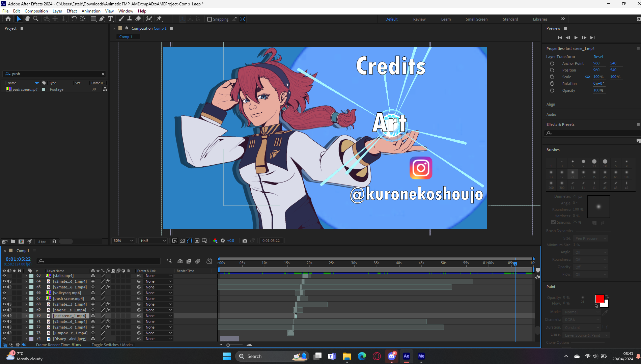This screenshot has height=364, width=641.
Task: Open workspace overflow chevron menu
Action: [x=563, y=19]
